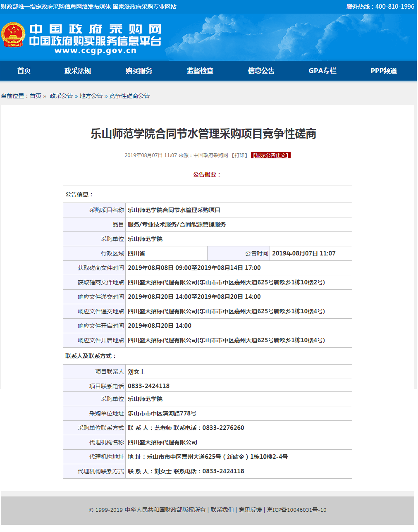Open the PPP频道 navigation item
418x532 pixels.
(383, 71)
